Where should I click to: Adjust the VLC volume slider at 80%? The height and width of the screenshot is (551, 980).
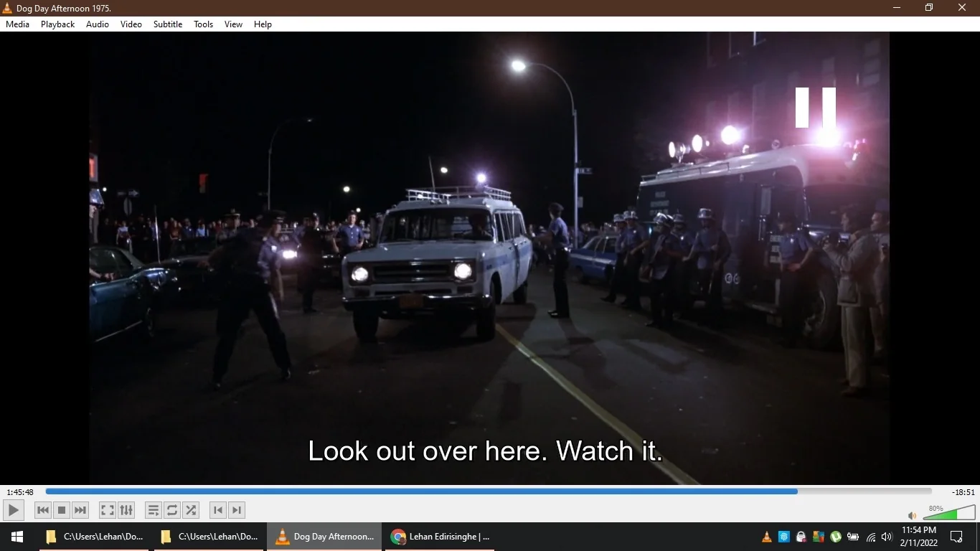click(948, 512)
